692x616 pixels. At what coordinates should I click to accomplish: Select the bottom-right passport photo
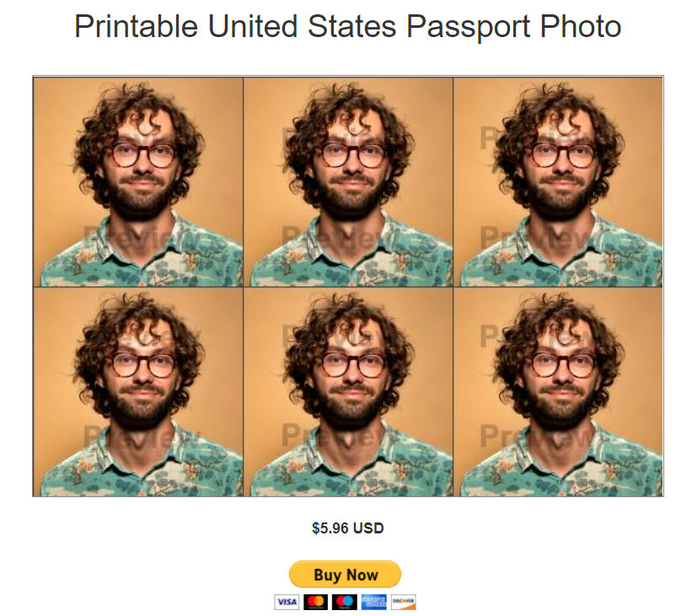tap(558, 392)
